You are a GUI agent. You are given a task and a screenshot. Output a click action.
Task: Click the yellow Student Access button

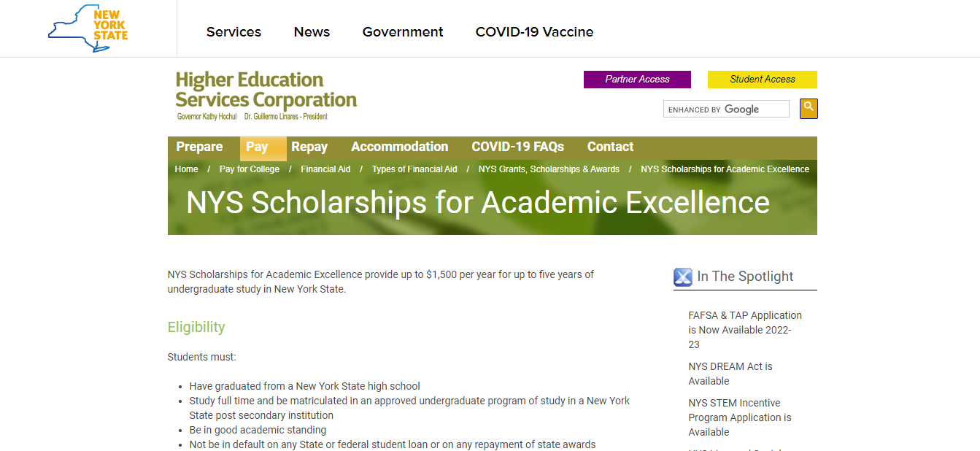point(762,80)
